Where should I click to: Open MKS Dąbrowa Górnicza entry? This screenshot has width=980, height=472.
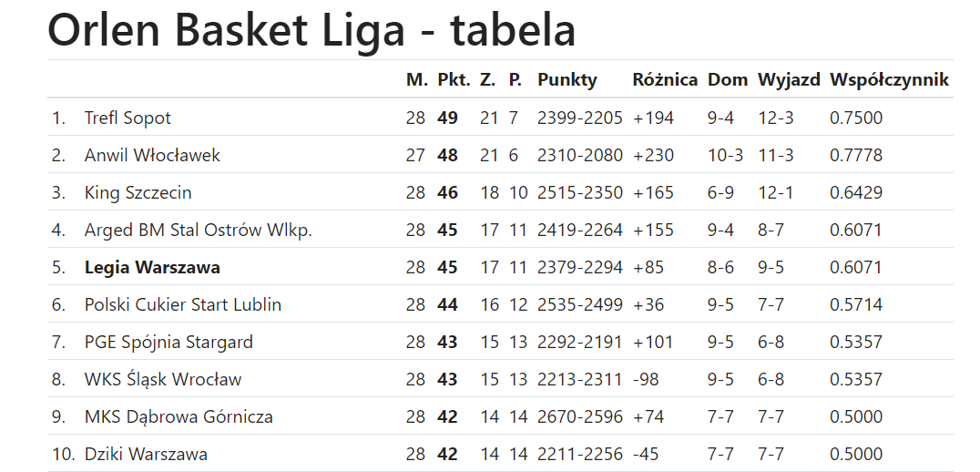(x=179, y=416)
